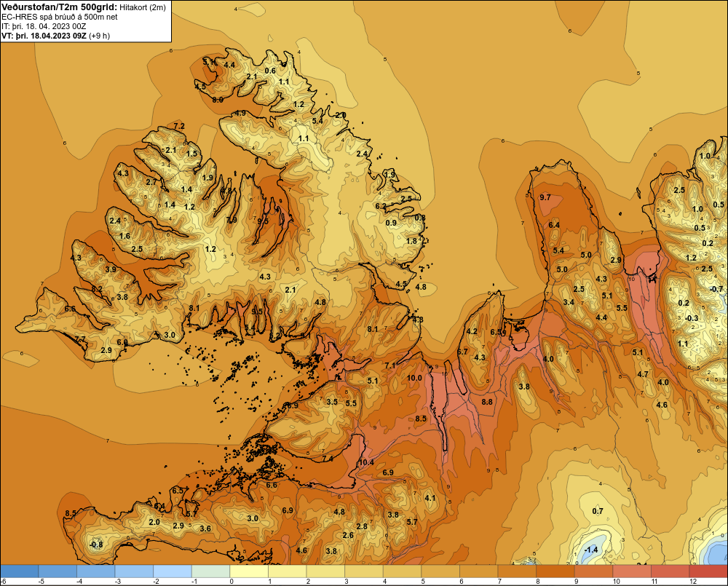Click the 3.4 temperature value
Viewport: 728px width, 586px height.
pos(569,302)
